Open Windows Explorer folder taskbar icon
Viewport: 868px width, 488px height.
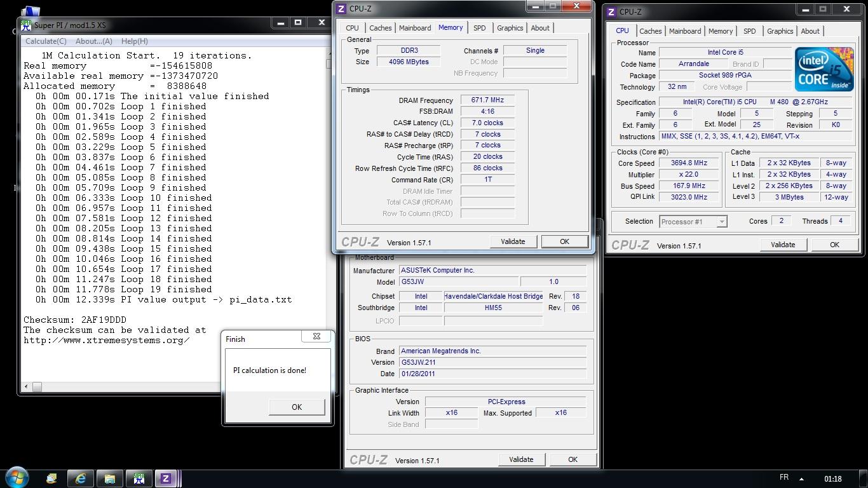click(110, 478)
